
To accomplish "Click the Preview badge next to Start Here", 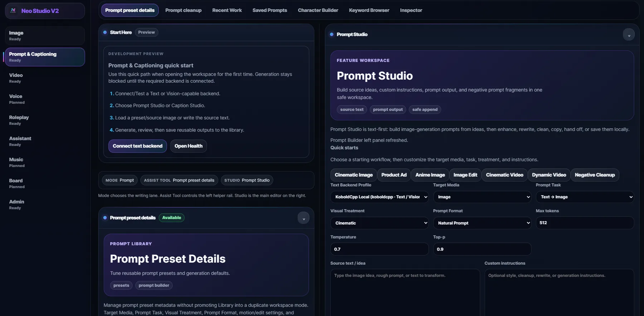I will point(146,32).
